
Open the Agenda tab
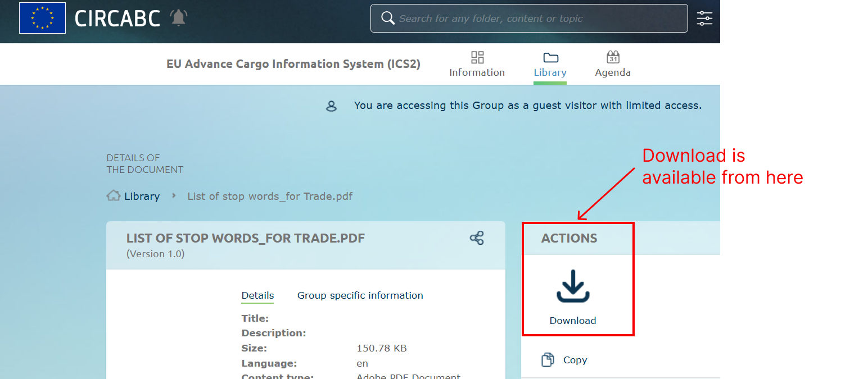point(612,65)
